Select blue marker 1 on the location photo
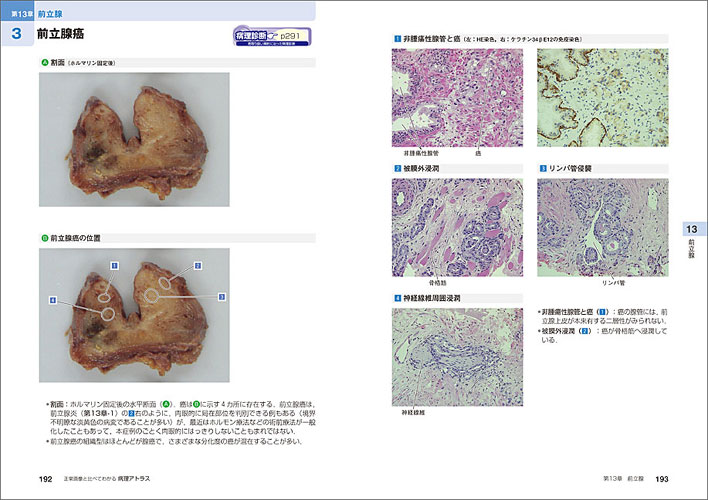 (115, 266)
